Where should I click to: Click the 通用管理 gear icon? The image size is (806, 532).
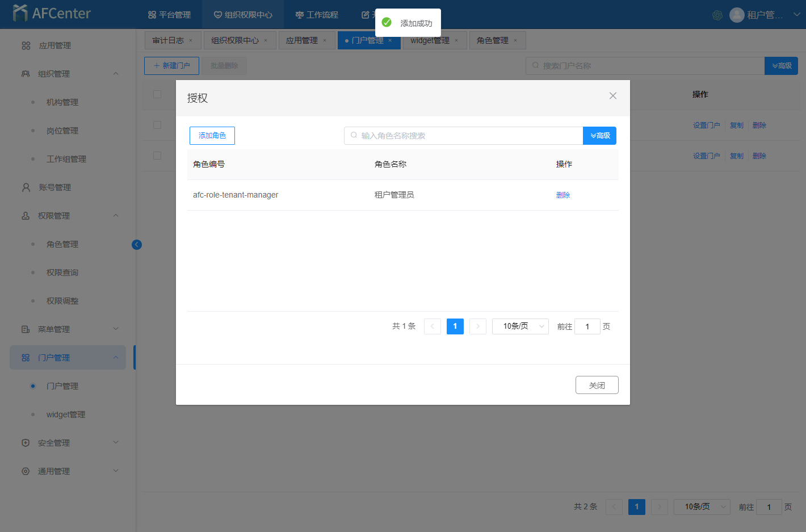pyautogui.click(x=26, y=471)
